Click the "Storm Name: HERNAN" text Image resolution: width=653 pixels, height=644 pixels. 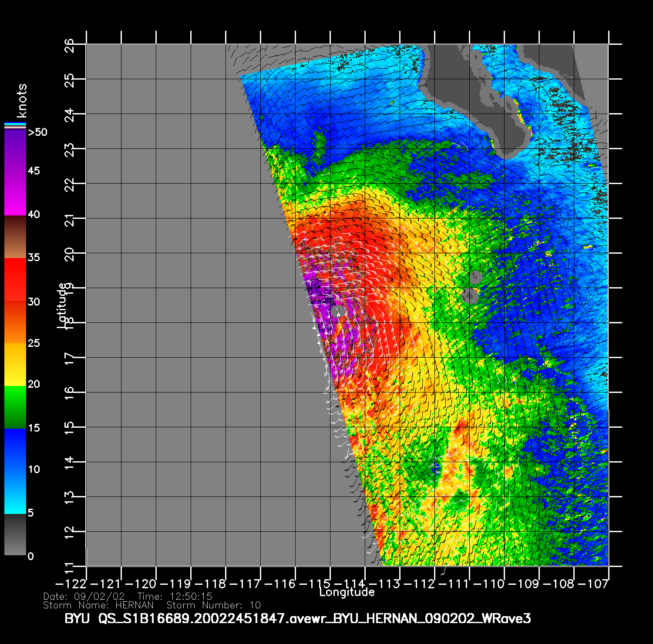tap(98, 605)
